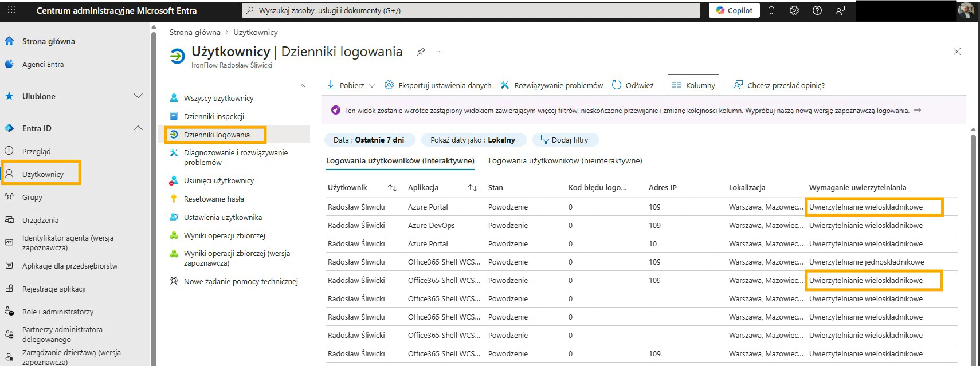This screenshot has height=366, width=980.
Task: Collapse the Entra ID section
Action: click(x=138, y=128)
